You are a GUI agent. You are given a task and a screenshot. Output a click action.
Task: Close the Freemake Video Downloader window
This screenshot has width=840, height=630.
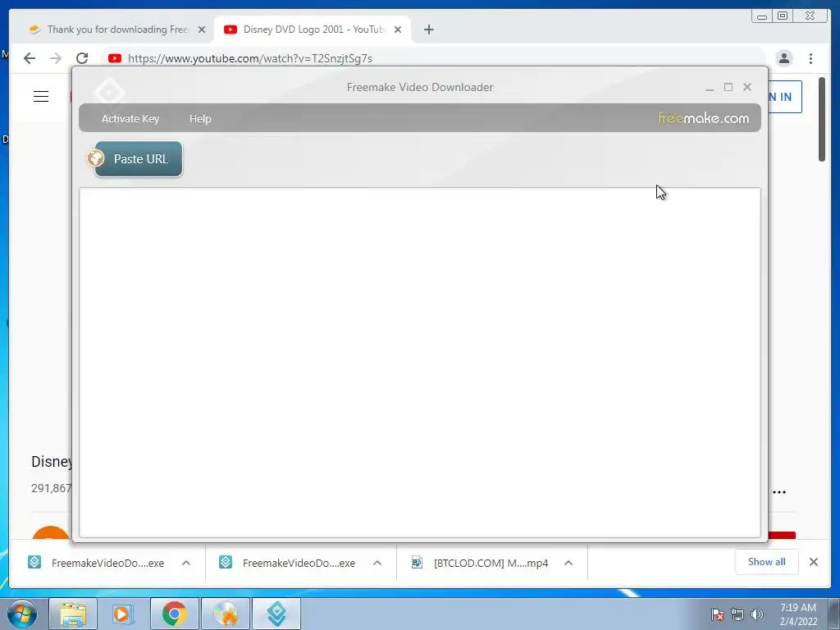pos(747,87)
